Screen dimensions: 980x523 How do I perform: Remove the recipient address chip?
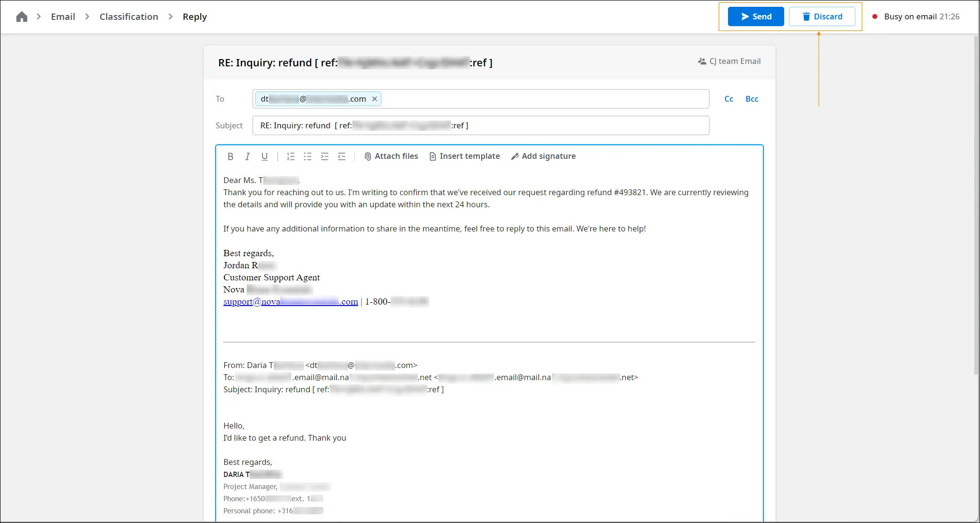(374, 99)
